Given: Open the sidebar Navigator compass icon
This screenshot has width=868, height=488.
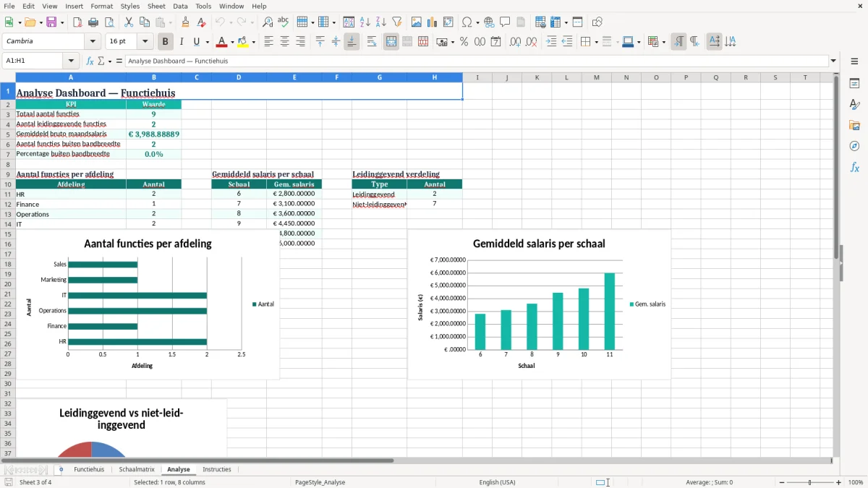Looking at the screenshot, I should click(854, 146).
